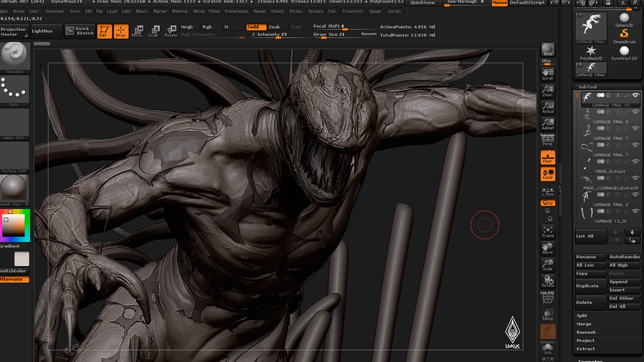The image size is (644, 362).
Task: Click the Zoom canvas icon
Action: pos(548,91)
